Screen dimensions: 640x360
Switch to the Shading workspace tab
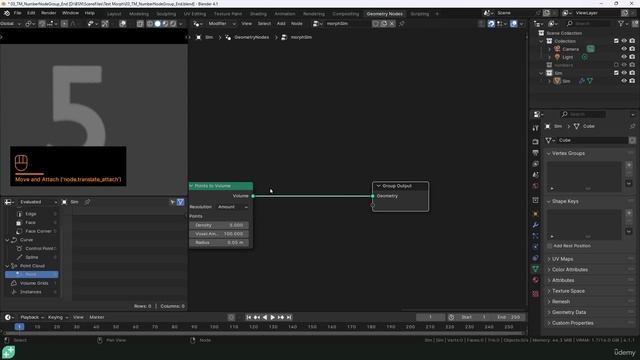click(x=258, y=13)
